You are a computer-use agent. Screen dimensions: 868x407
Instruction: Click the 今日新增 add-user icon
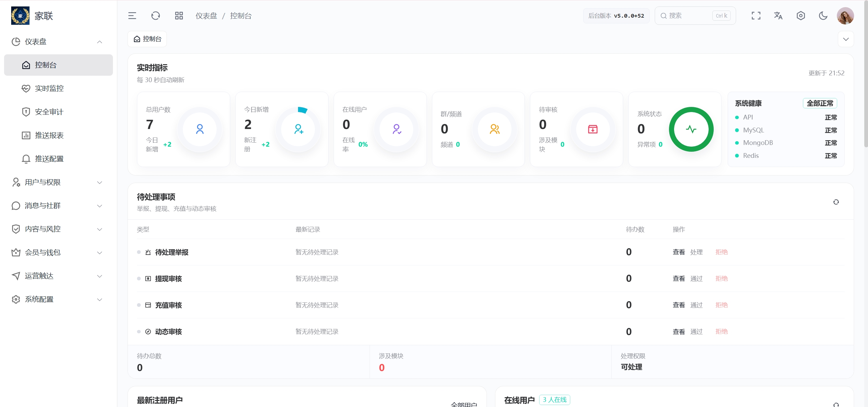point(298,129)
